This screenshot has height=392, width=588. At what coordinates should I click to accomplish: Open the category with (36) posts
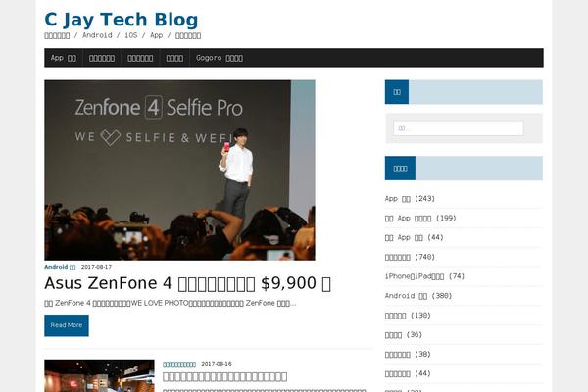pos(404,334)
